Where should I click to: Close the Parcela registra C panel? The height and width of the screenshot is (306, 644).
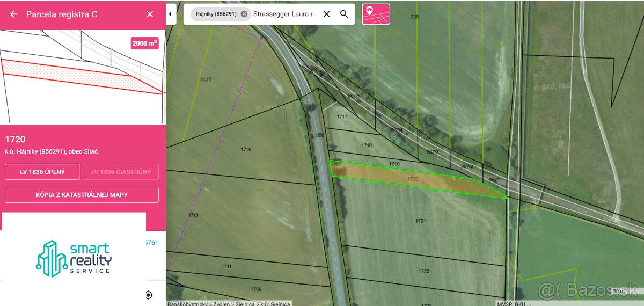150,14
